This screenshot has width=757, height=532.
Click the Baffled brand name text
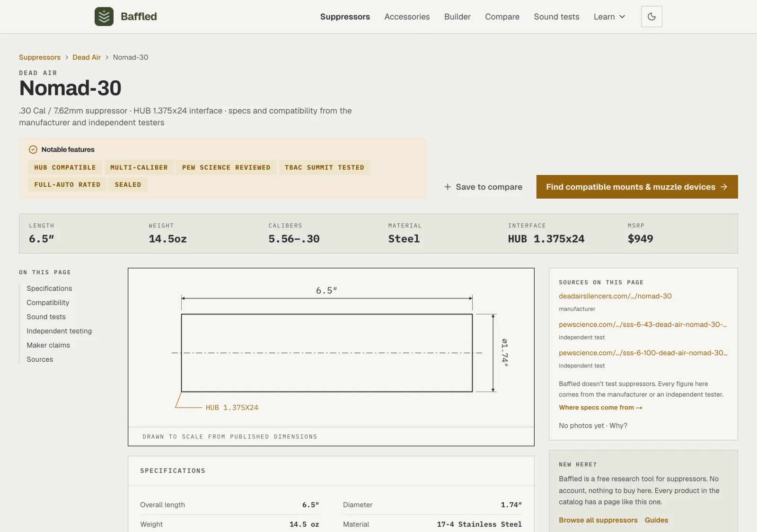pos(139,17)
